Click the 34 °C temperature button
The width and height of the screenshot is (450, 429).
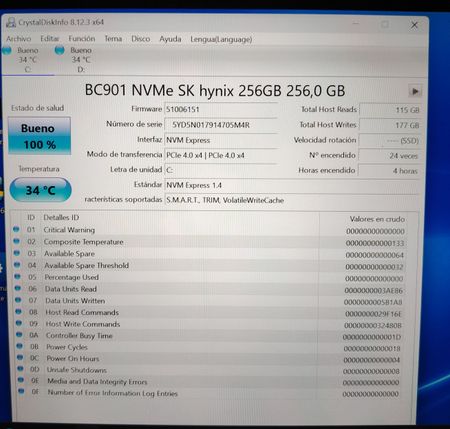coord(40,190)
